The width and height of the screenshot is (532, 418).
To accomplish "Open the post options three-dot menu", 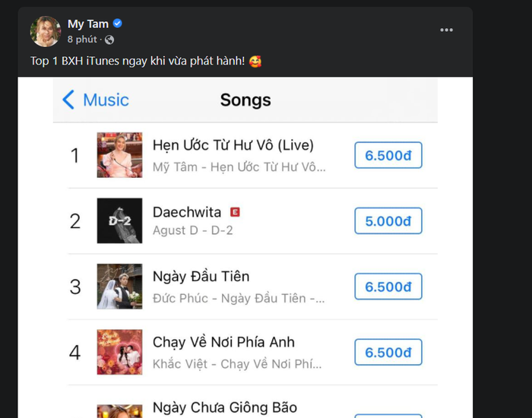I will pyautogui.click(x=446, y=30).
